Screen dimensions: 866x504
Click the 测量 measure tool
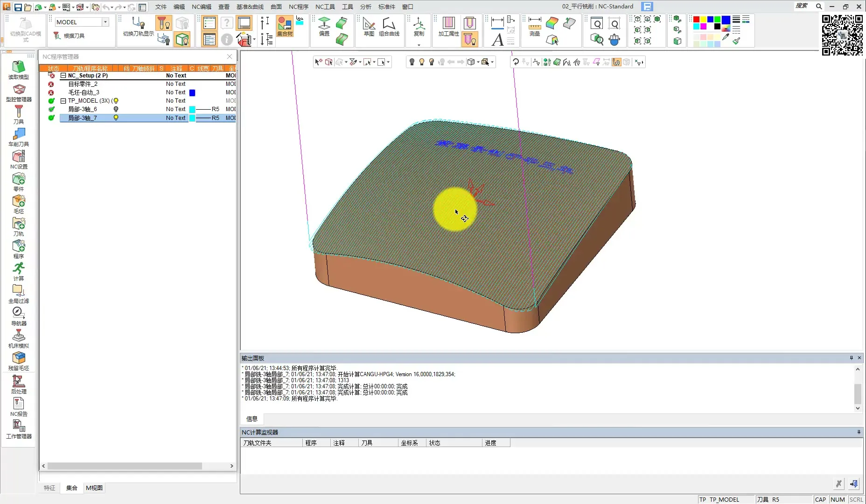tap(535, 26)
